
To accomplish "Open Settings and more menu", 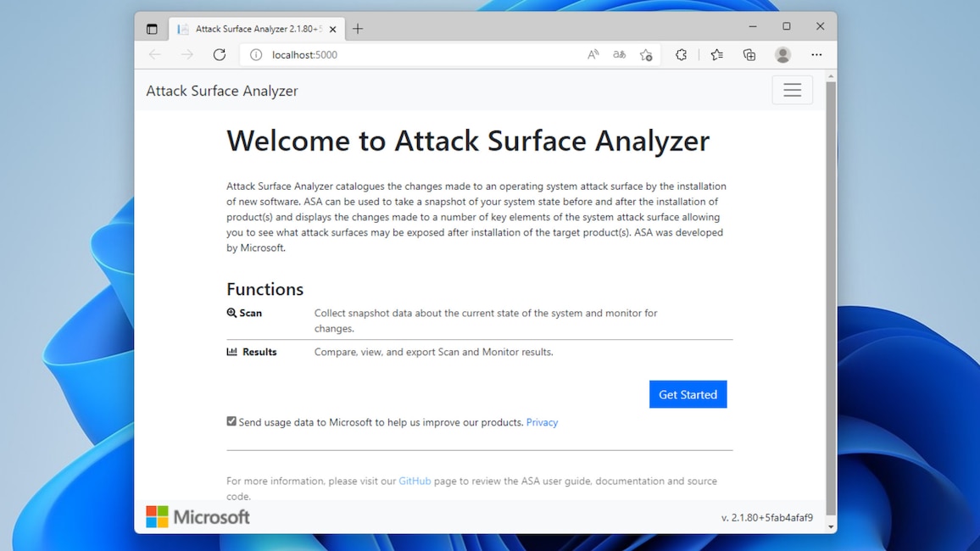I will pyautogui.click(x=816, y=55).
